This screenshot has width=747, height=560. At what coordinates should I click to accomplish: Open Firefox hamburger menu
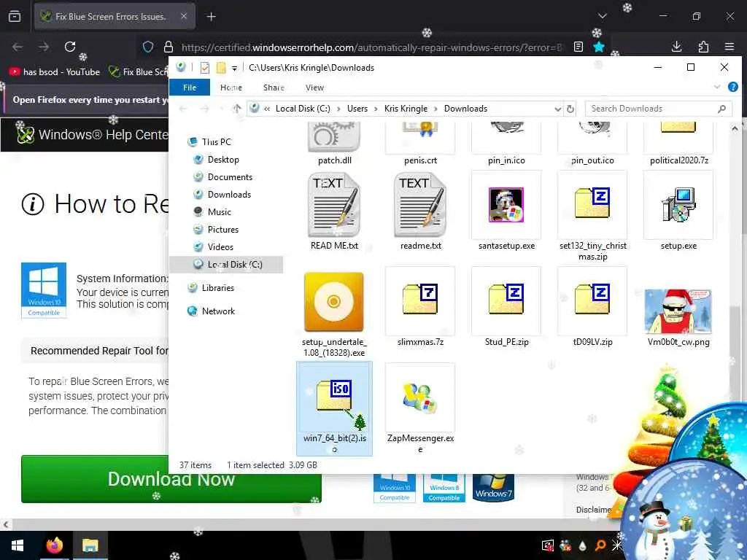(729, 47)
